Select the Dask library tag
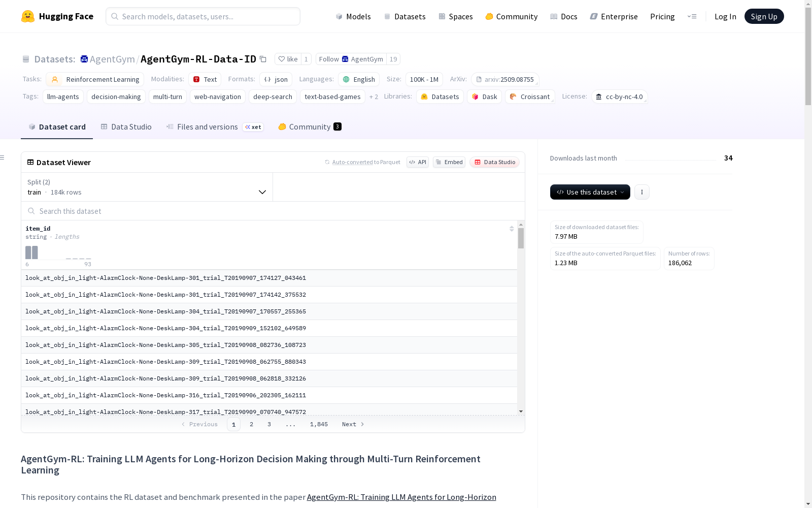The image size is (812, 508). (485, 97)
